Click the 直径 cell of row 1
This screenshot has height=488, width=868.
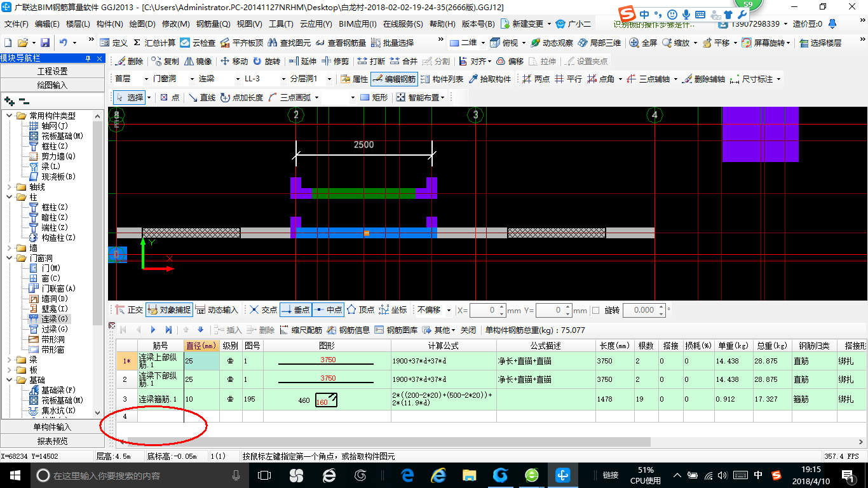pyautogui.click(x=202, y=360)
